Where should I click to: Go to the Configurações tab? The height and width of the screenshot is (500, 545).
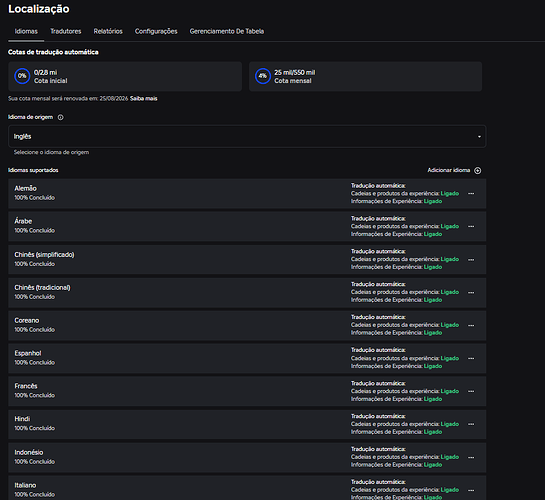[156, 31]
